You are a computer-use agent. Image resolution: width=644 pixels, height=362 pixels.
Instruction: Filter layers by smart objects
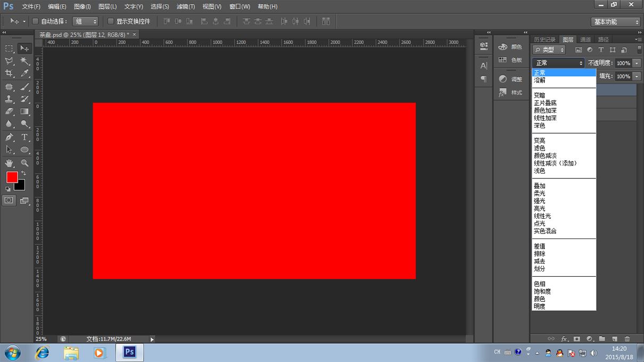tap(624, 50)
